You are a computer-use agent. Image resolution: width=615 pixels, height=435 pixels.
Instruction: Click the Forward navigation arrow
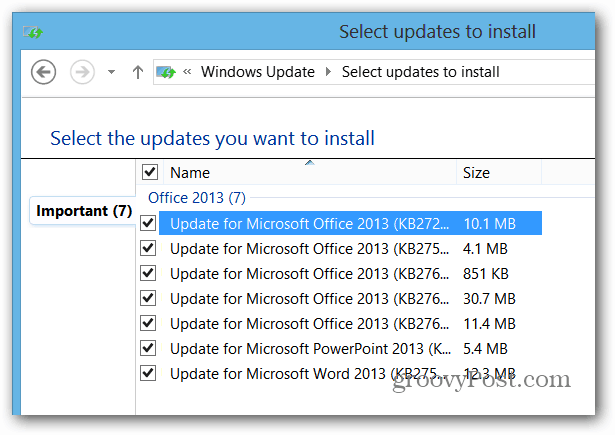(82, 72)
